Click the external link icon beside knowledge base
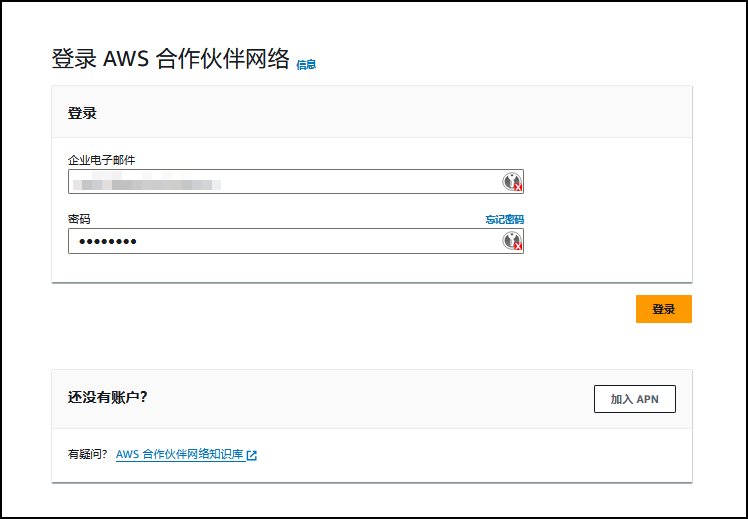The image size is (748, 519). 252,455
